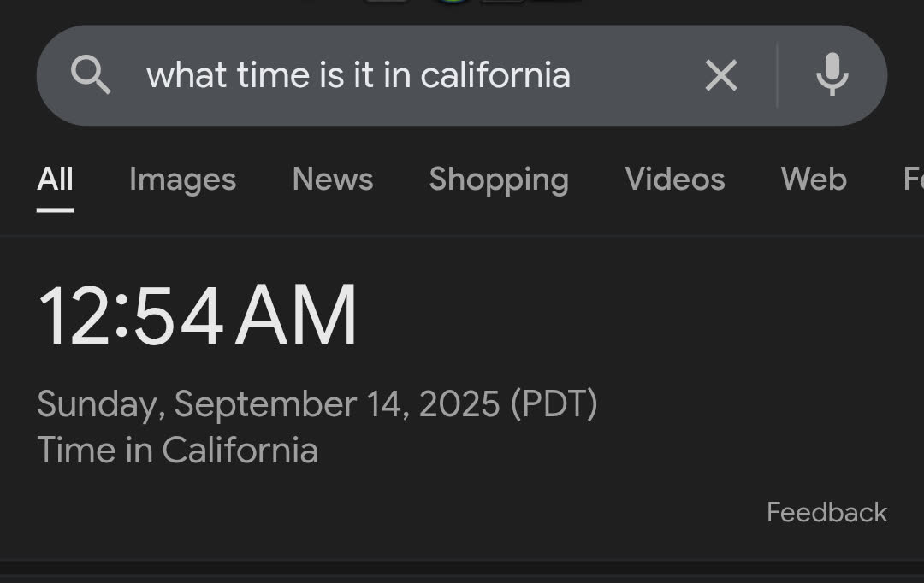Select the All results tab
The image size is (924, 583).
click(x=55, y=179)
